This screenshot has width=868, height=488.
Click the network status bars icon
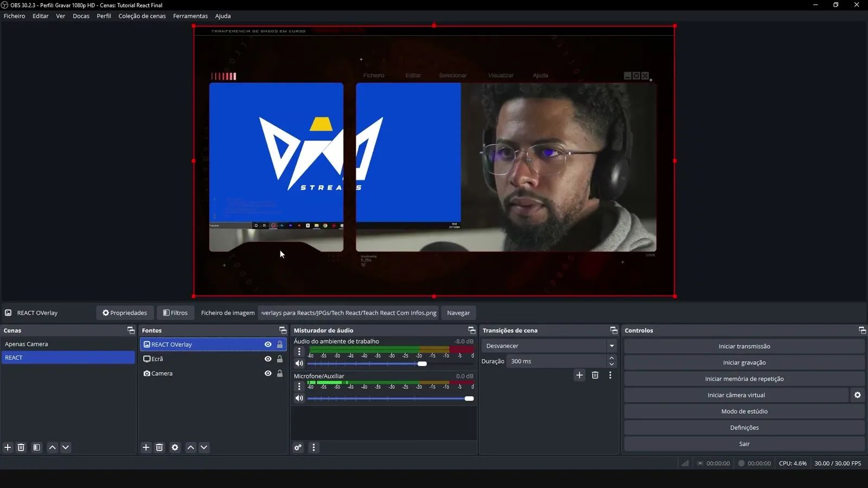point(685,463)
